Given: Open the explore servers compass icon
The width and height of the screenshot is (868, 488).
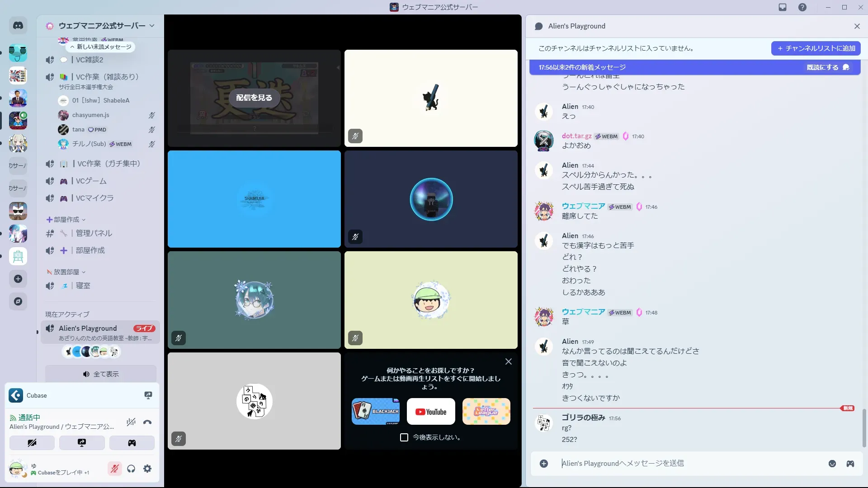Looking at the screenshot, I should 18,301.
